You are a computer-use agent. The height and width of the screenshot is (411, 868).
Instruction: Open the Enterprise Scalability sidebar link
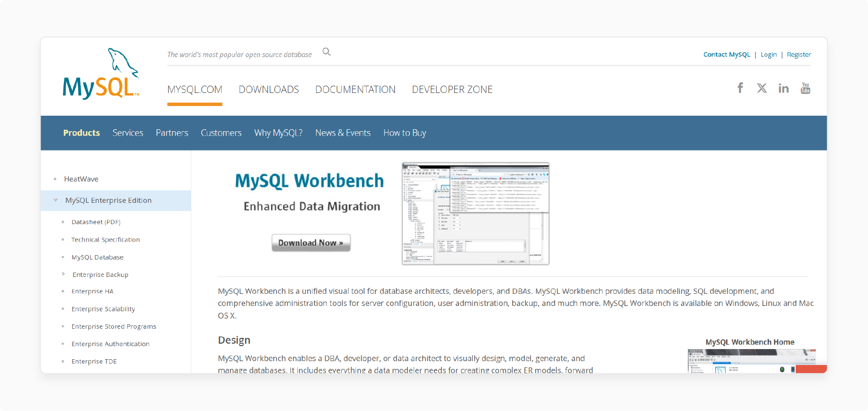click(103, 309)
